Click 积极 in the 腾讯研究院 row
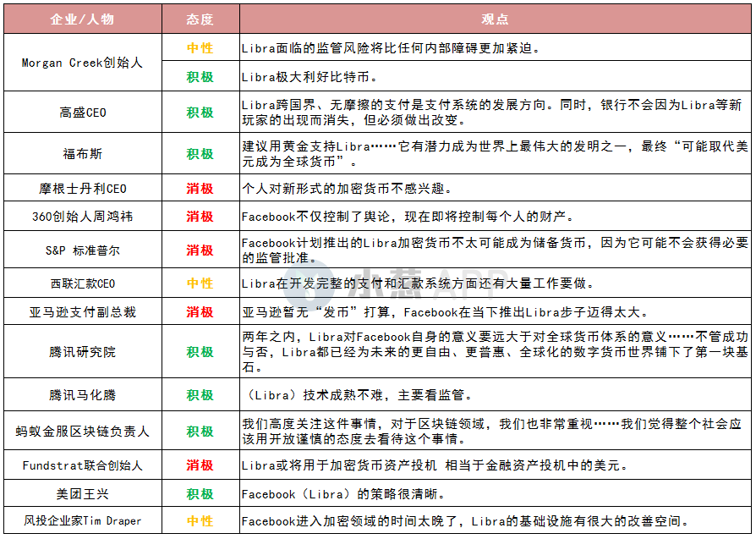Viewport: 756px width, 539px height. point(200,352)
